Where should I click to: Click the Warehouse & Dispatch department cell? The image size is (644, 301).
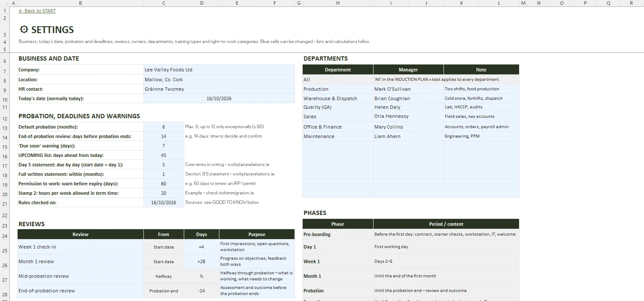click(338, 98)
